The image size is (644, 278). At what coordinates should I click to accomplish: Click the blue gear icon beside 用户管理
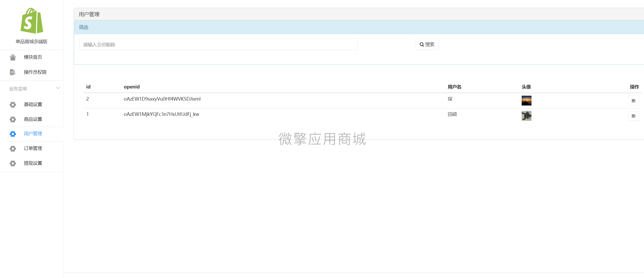point(13,134)
